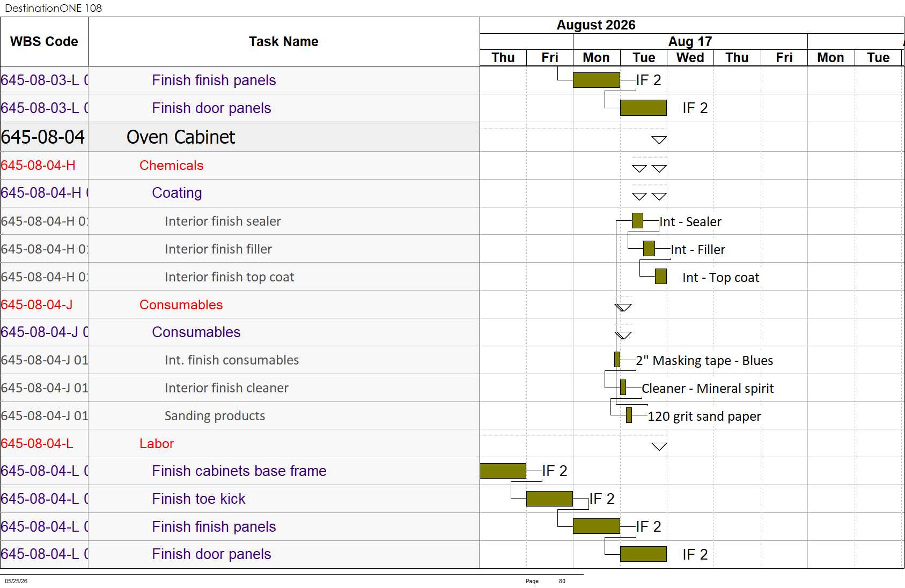Viewport: 905px width, 588px height.
Task: Click the summary marker in the Labor row
Action: 659,446
